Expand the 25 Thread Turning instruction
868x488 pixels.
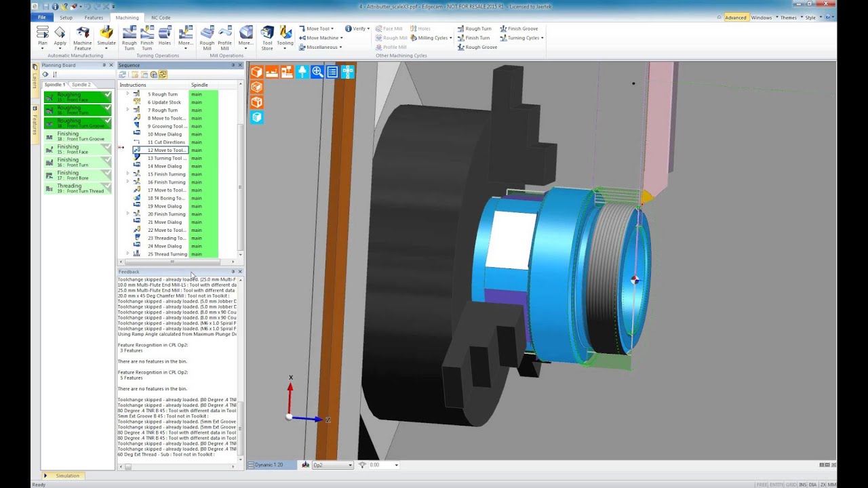pyautogui.click(x=127, y=254)
